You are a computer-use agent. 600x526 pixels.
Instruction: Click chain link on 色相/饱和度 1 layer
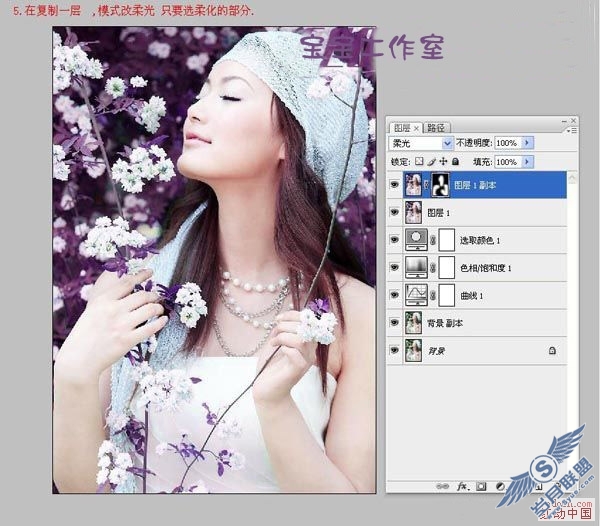(x=433, y=268)
